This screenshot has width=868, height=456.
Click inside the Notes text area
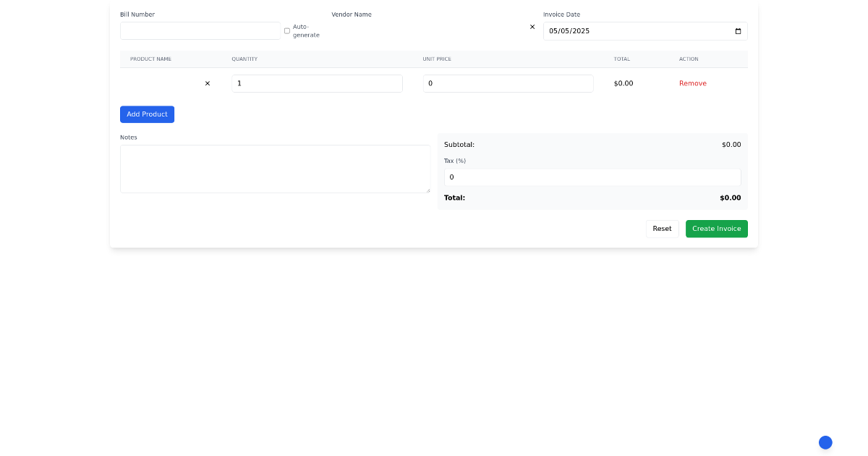click(275, 169)
